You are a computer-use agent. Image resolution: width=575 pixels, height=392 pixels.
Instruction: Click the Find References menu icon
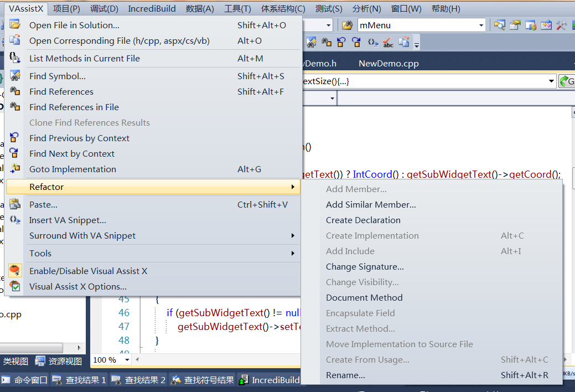pyautogui.click(x=15, y=91)
